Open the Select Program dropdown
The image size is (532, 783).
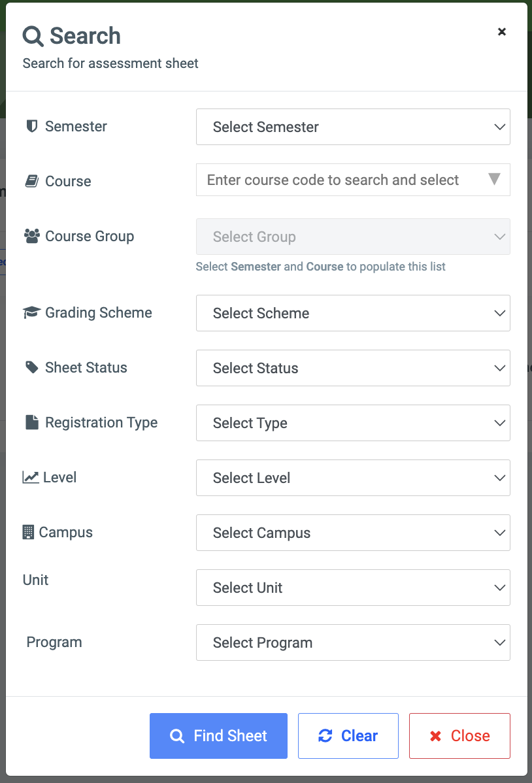(x=353, y=642)
